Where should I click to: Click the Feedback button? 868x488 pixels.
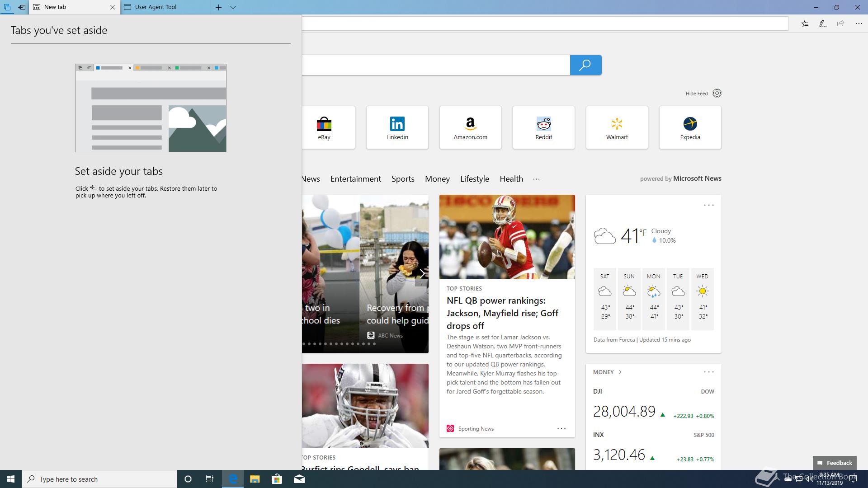pos(835,463)
